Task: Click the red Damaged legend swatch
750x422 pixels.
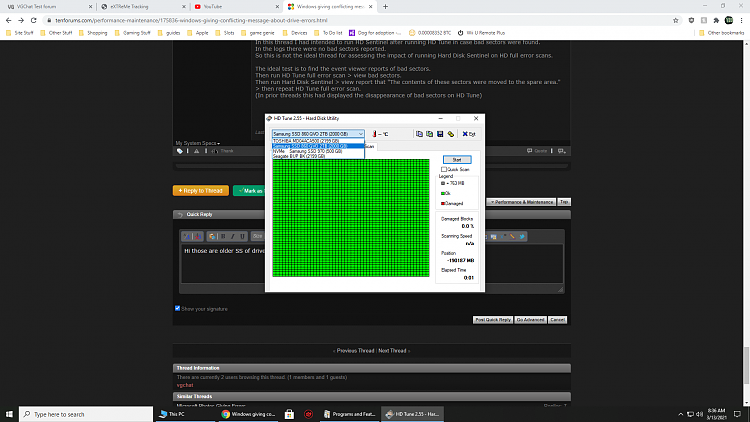Action: pyautogui.click(x=443, y=203)
